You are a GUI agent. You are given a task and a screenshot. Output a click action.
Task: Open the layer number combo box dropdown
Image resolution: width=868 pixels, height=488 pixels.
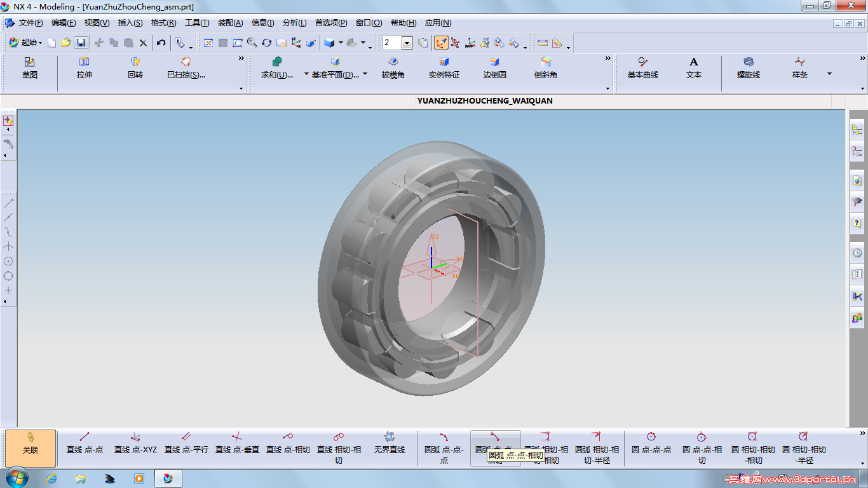407,43
